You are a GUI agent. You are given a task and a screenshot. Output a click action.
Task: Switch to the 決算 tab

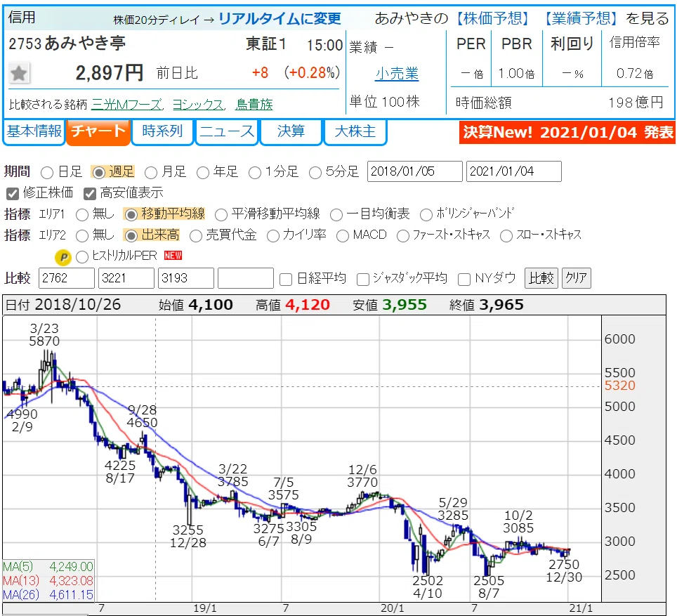291,132
